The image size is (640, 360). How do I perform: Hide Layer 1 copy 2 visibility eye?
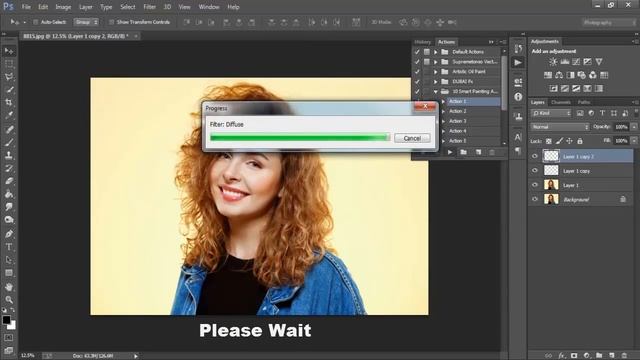[535, 156]
